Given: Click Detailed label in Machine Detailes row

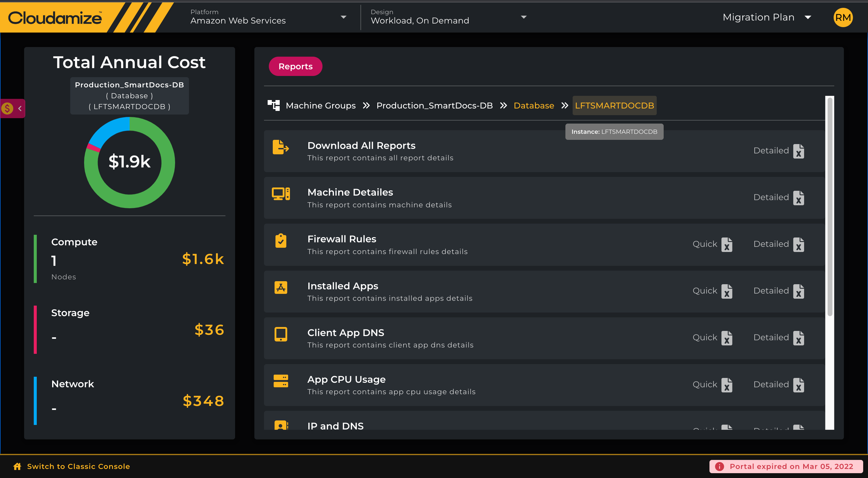Looking at the screenshot, I should (x=771, y=197).
